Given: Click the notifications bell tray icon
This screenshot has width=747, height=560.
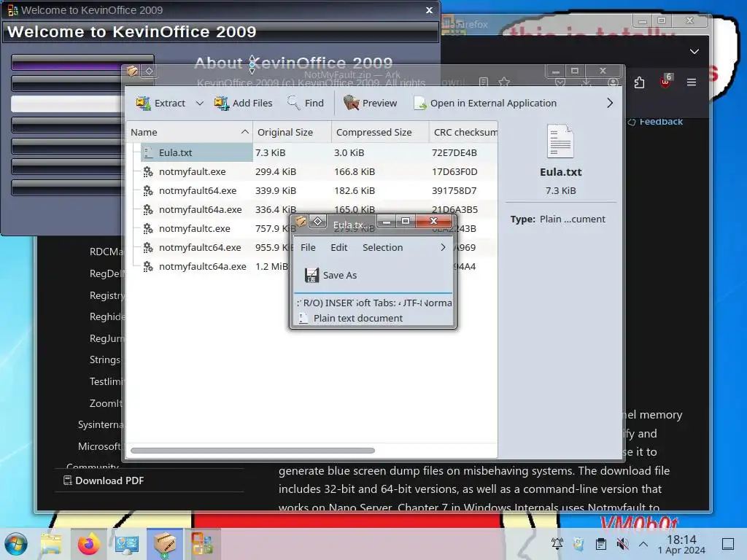Looking at the screenshot, I should point(557,544).
